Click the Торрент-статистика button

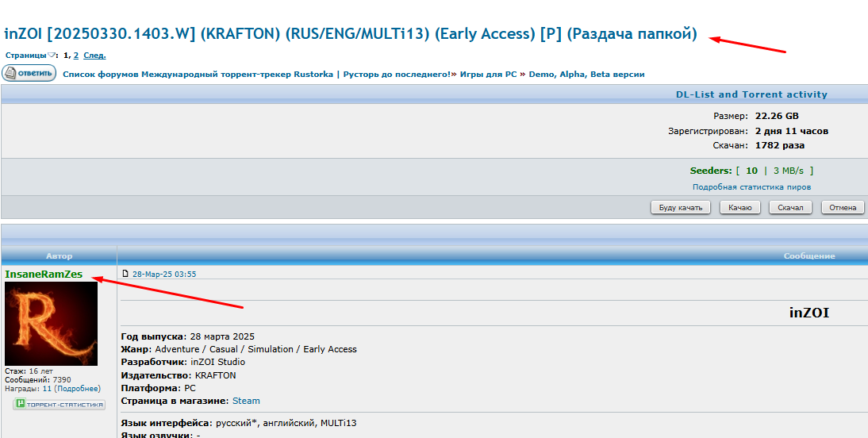click(x=60, y=405)
